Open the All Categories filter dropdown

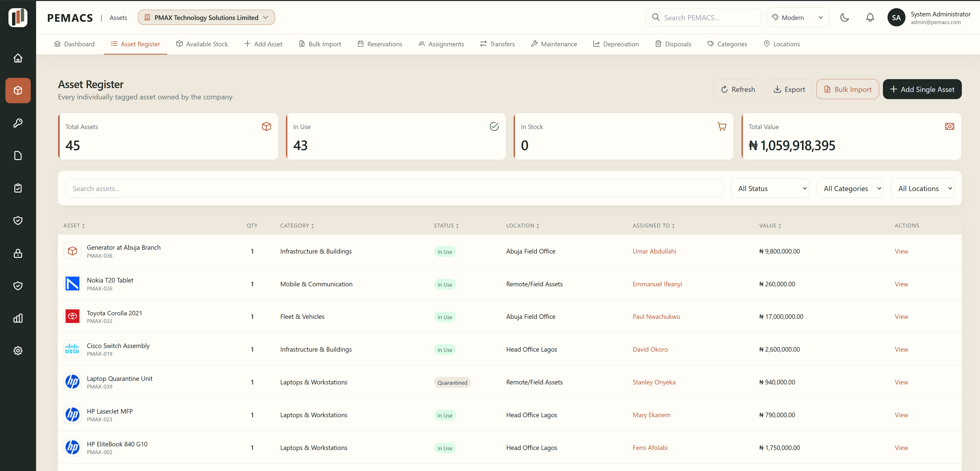click(850, 188)
